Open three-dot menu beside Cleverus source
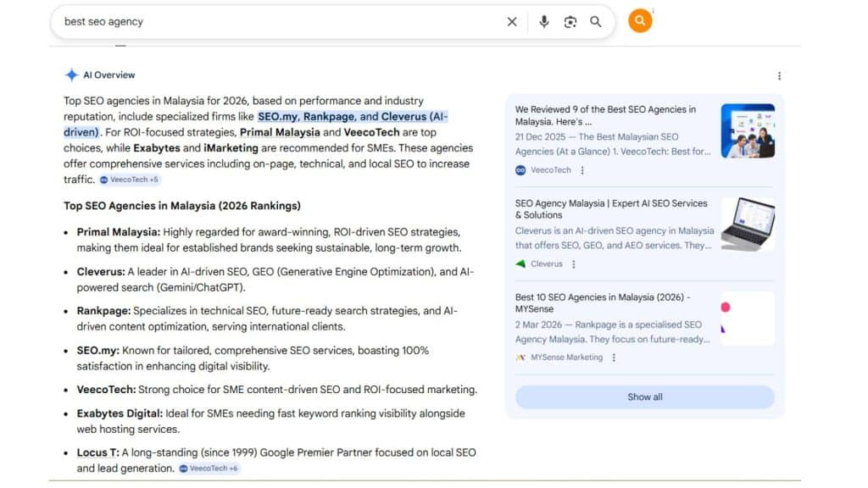 [x=574, y=264]
